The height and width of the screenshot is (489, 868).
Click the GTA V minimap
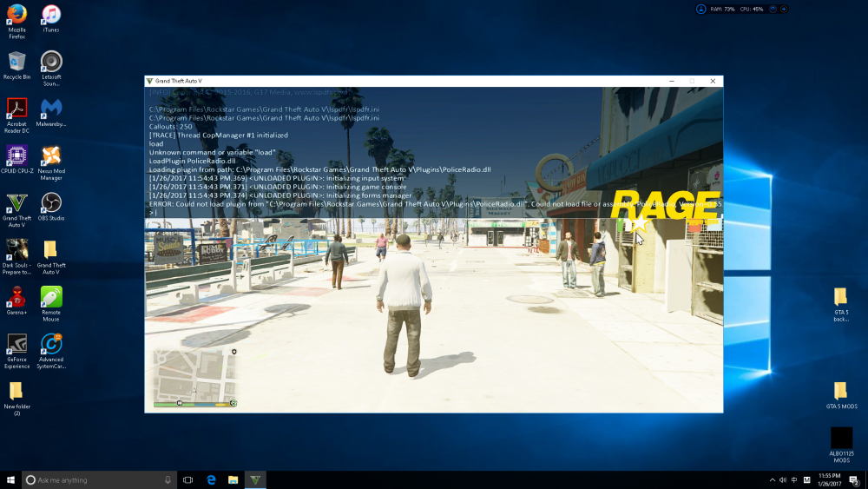[x=194, y=375]
